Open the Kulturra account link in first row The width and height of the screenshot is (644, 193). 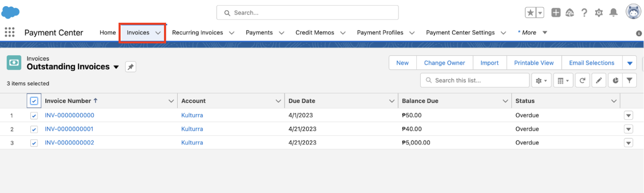pos(192,115)
